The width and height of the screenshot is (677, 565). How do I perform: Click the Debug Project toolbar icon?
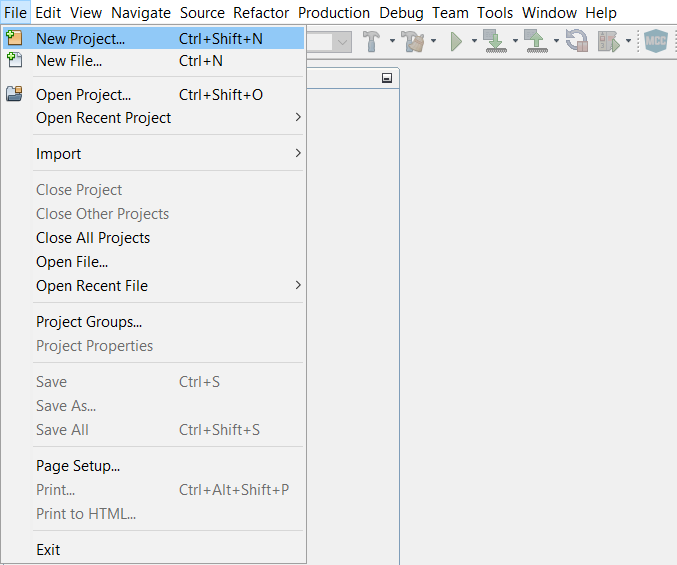click(609, 41)
